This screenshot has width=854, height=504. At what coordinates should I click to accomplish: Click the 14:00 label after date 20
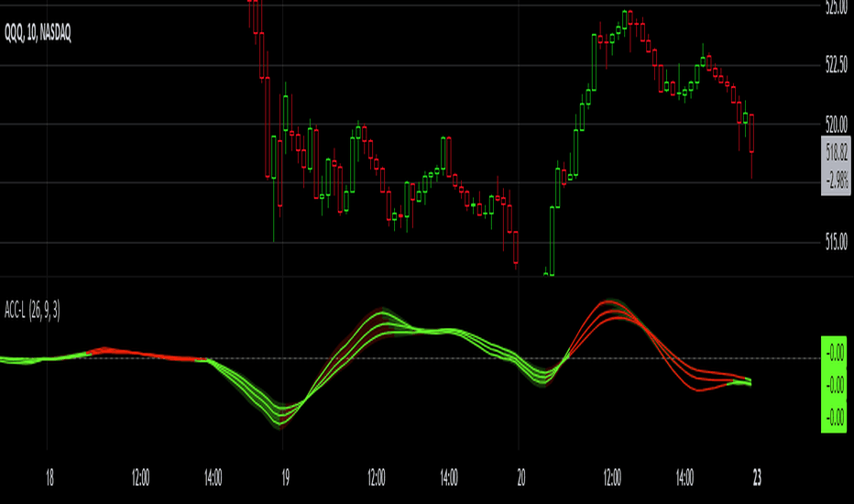coord(684,477)
